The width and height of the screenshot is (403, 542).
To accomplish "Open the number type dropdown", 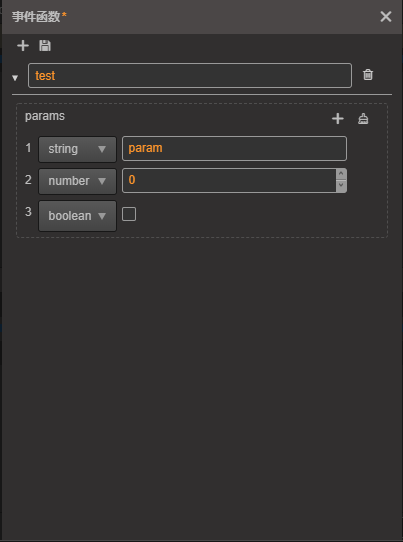I will point(77,181).
